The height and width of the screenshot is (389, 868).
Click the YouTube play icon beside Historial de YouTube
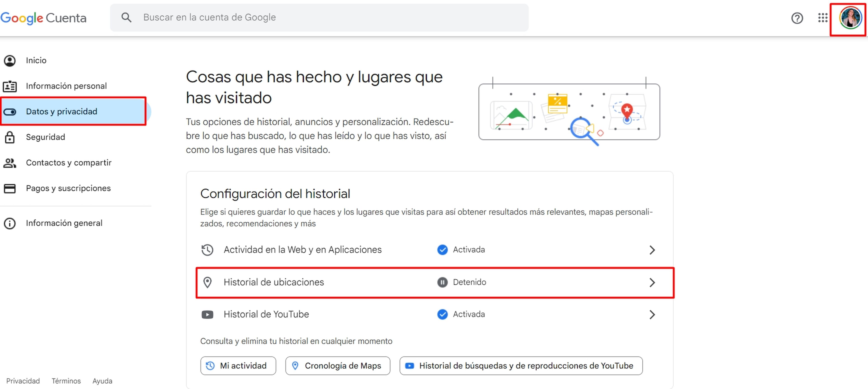207,315
